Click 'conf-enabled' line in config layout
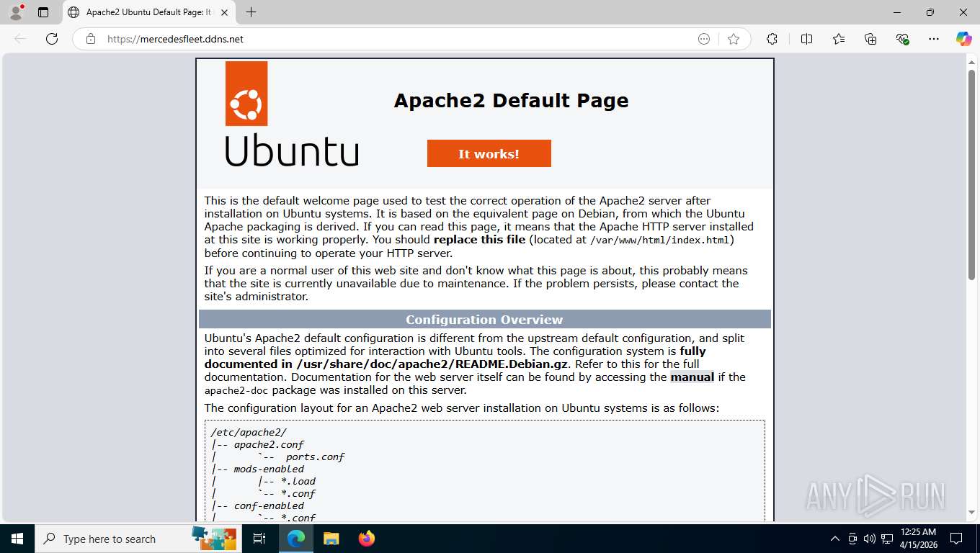980x553 pixels. (269, 505)
